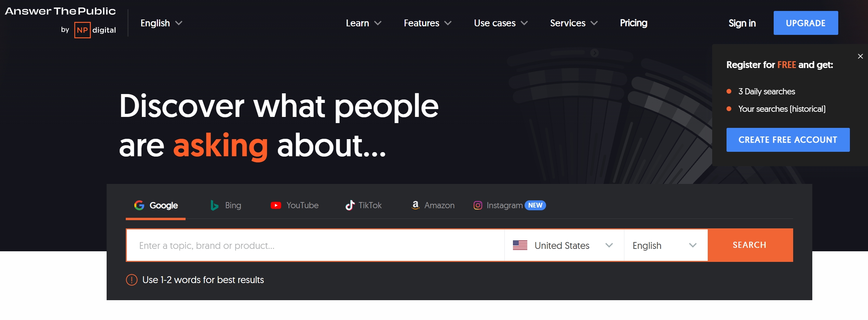868x320 pixels.
Task: Switch to the Google search tab
Action: (x=156, y=205)
